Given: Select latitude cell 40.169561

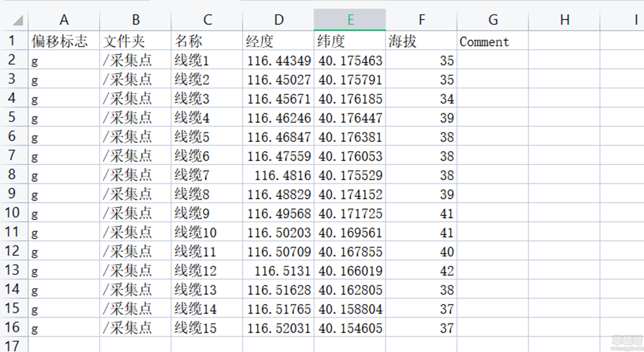Looking at the screenshot, I should point(350,232).
